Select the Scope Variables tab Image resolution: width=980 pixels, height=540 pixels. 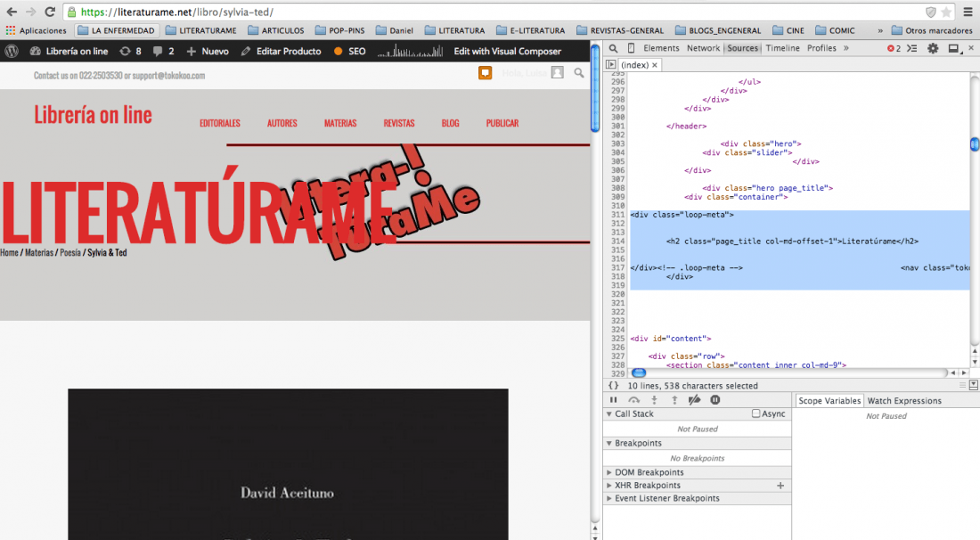pyautogui.click(x=829, y=401)
